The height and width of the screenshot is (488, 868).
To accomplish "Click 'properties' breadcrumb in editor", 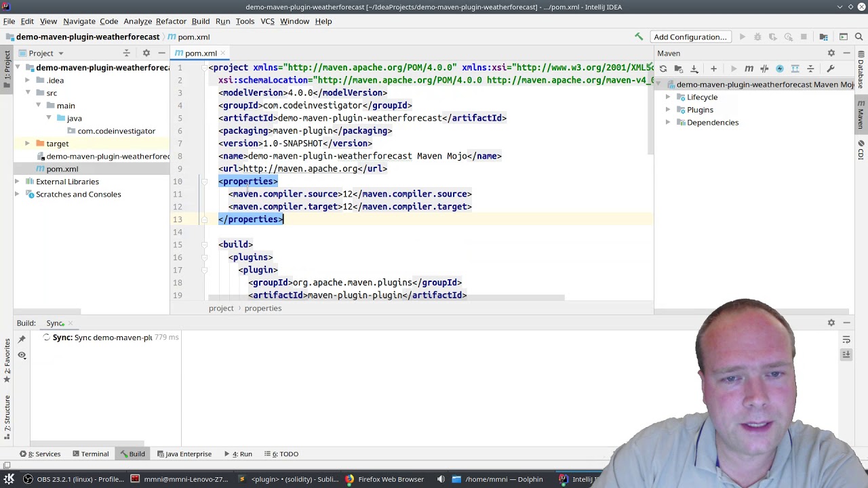I will (x=262, y=308).
